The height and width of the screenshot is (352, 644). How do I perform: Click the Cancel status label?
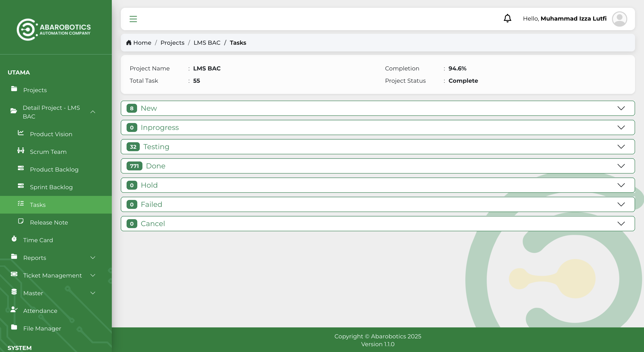click(x=153, y=224)
